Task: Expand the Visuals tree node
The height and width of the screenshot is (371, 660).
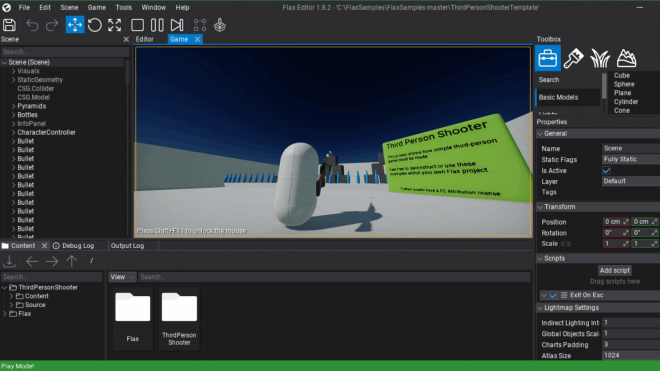Action: (x=13, y=71)
